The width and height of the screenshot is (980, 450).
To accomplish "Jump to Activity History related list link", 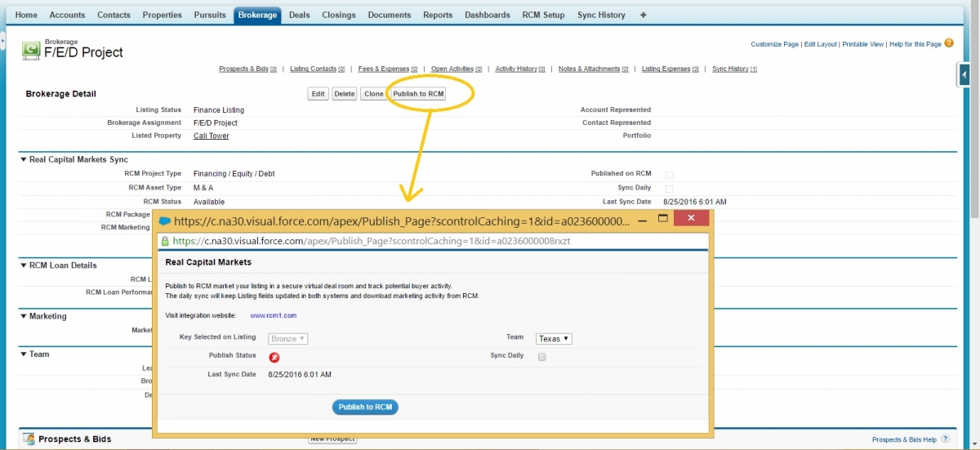I will click(520, 69).
